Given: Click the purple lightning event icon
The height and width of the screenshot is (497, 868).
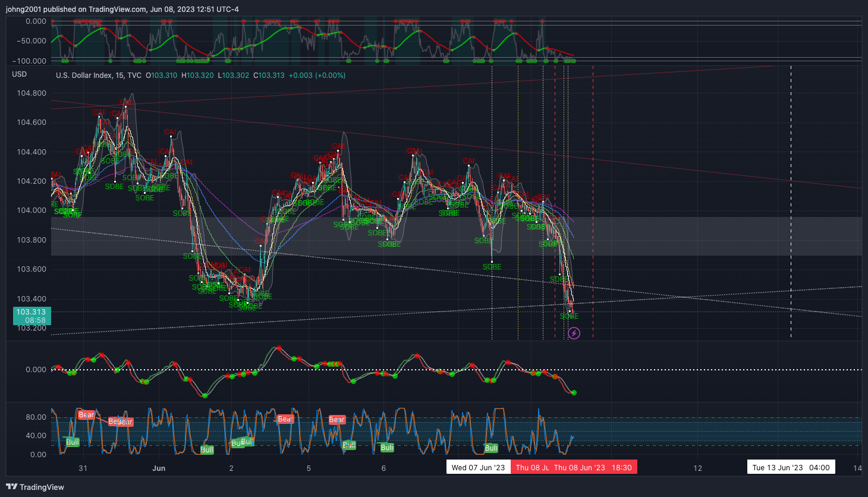Looking at the screenshot, I should (x=574, y=334).
